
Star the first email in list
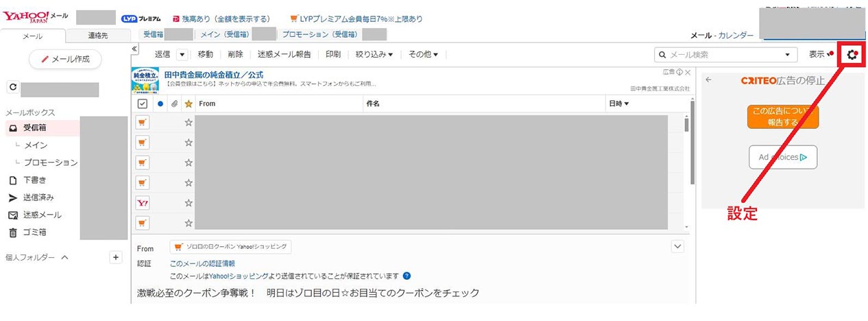pyautogui.click(x=189, y=123)
